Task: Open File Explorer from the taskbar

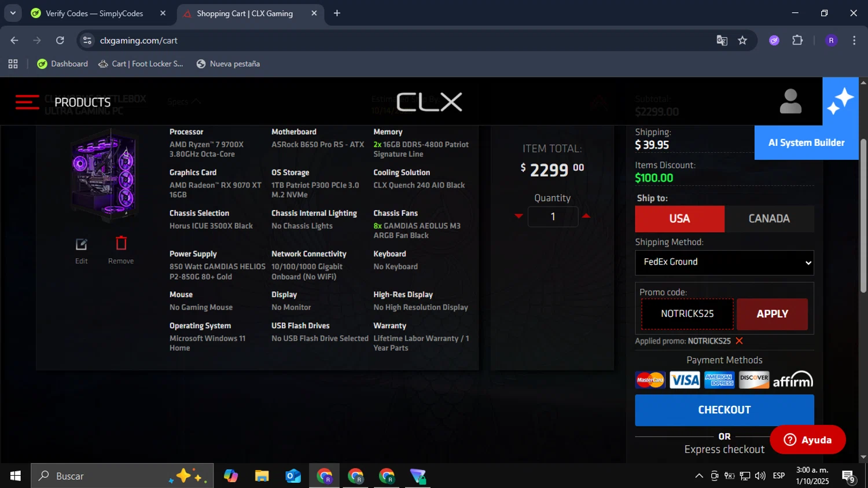Action: point(262,476)
